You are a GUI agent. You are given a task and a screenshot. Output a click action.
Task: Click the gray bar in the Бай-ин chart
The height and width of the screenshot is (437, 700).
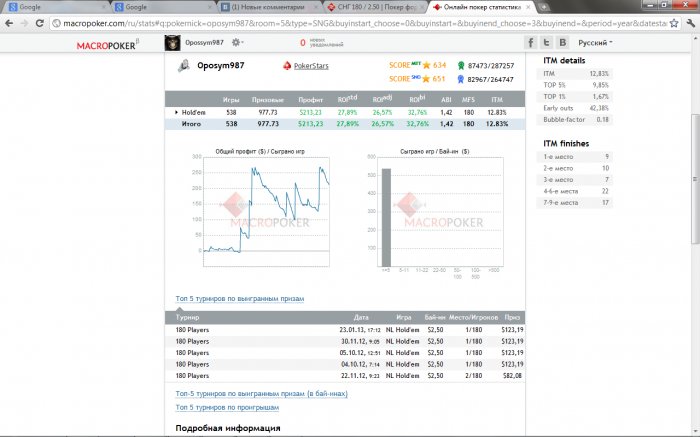(386, 217)
